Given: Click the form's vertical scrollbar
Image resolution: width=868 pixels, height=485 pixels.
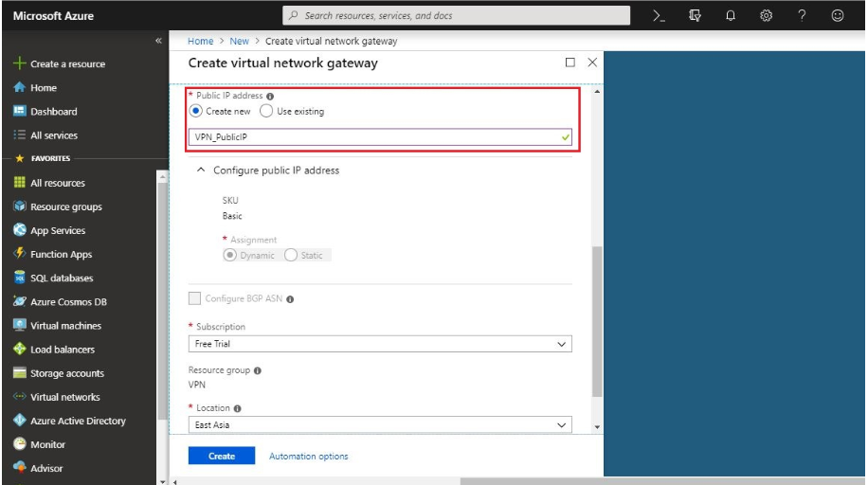Looking at the screenshot, I should click(596, 322).
